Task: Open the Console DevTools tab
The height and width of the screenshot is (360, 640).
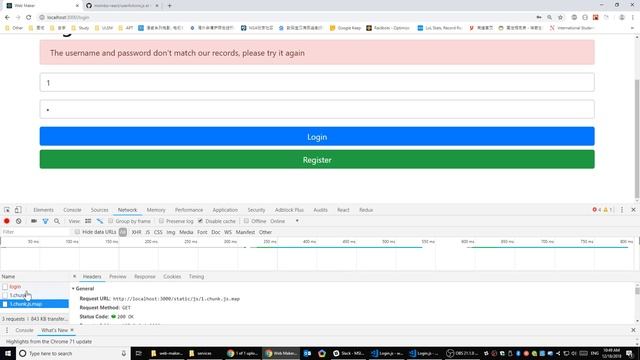Action: [72, 210]
